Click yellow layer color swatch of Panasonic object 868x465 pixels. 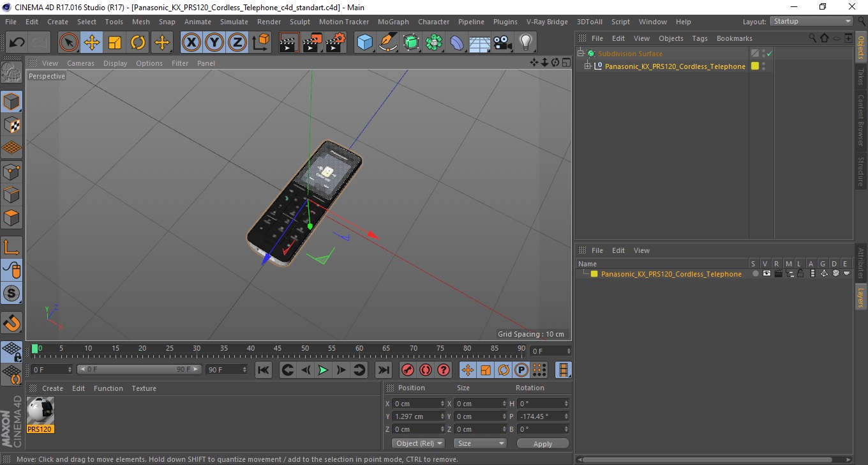pos(755,66)
